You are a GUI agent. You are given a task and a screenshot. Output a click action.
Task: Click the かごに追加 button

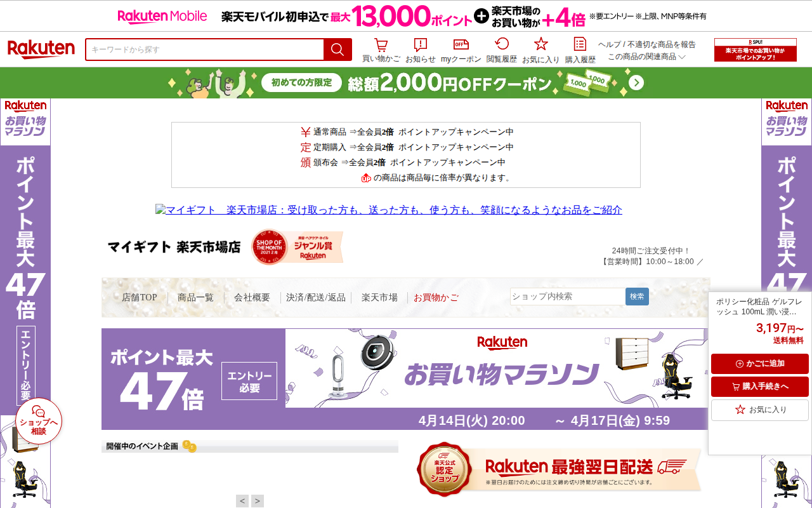point(759,364)
